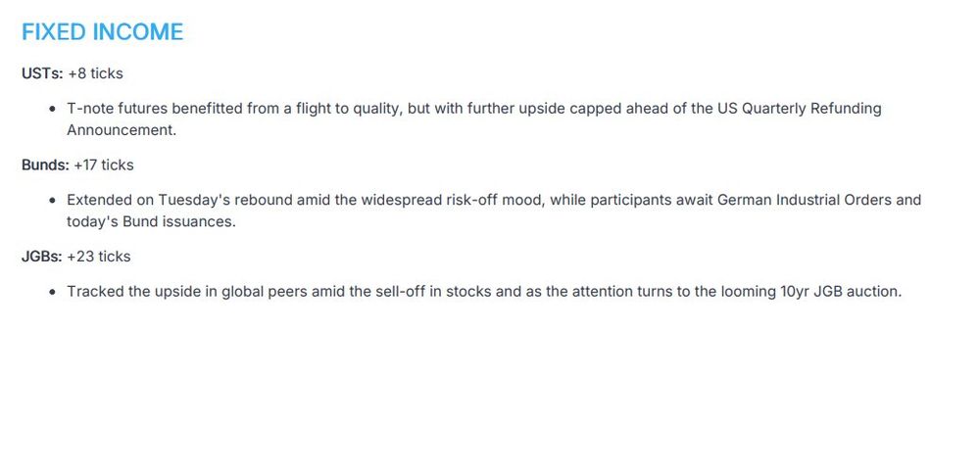Click the +8 ticks value
980x471 pixels.
click(x=96, y=73)
